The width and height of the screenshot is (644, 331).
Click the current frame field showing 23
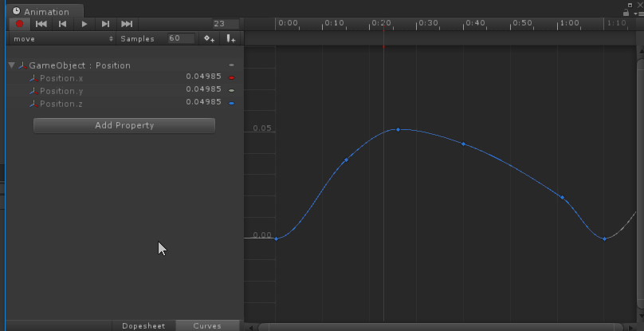coord(226,24)
